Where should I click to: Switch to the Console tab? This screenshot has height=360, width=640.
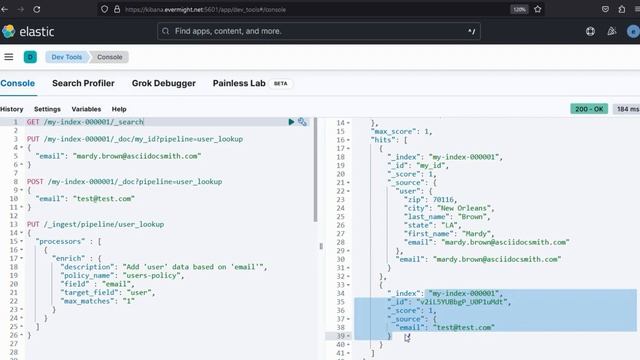tap(18, 83)
